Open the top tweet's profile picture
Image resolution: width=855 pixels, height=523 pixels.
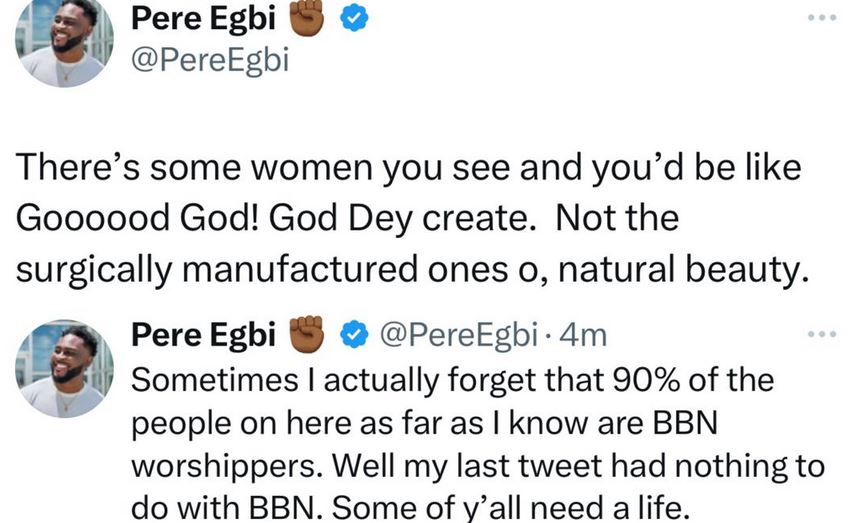point(64,42)
